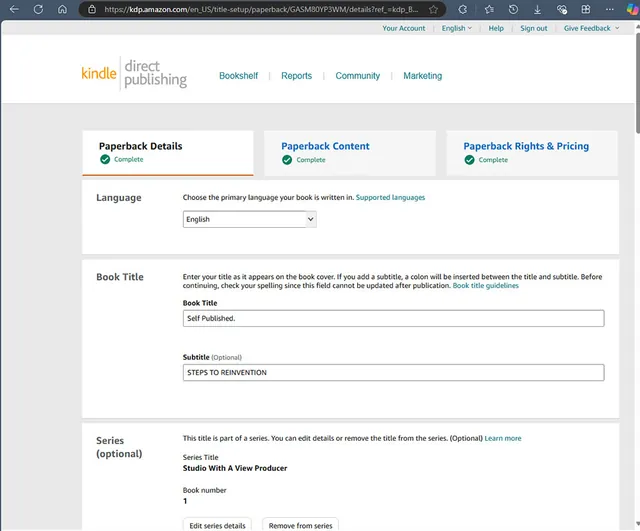Click the scrollbar down arrow
The image size is (640, 531).
637,524
